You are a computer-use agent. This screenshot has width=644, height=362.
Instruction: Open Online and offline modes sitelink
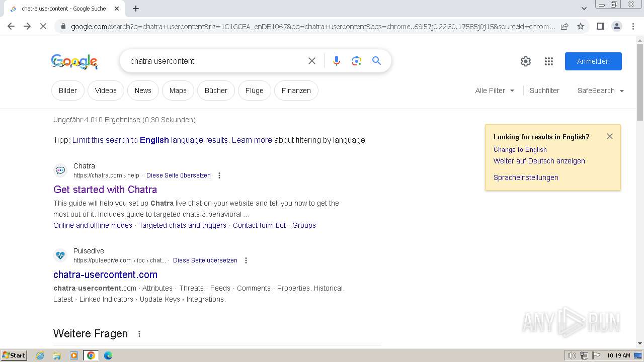[x=93, y=225]
